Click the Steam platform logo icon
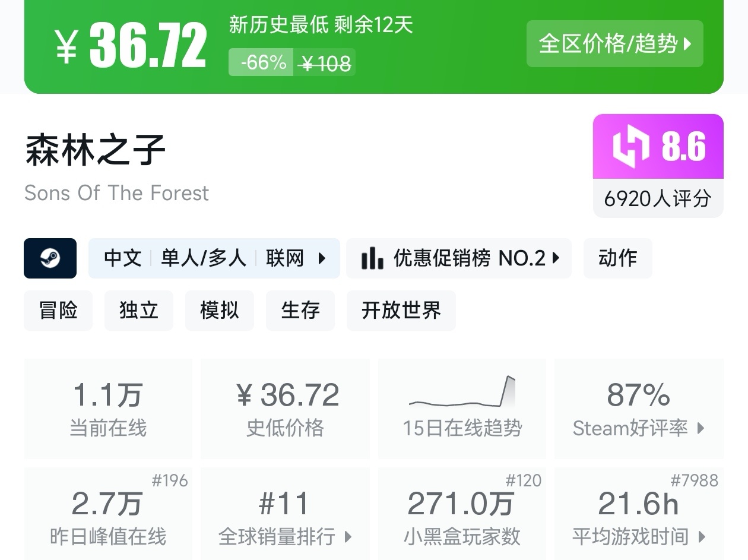The image size is (748, 560). [x=50, y=258]
